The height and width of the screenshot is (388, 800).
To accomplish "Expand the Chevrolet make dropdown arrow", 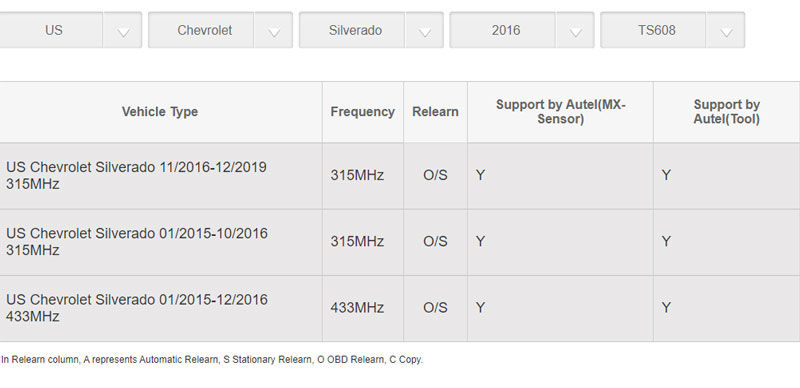I will pyautogui.click(x=273, y=30).
